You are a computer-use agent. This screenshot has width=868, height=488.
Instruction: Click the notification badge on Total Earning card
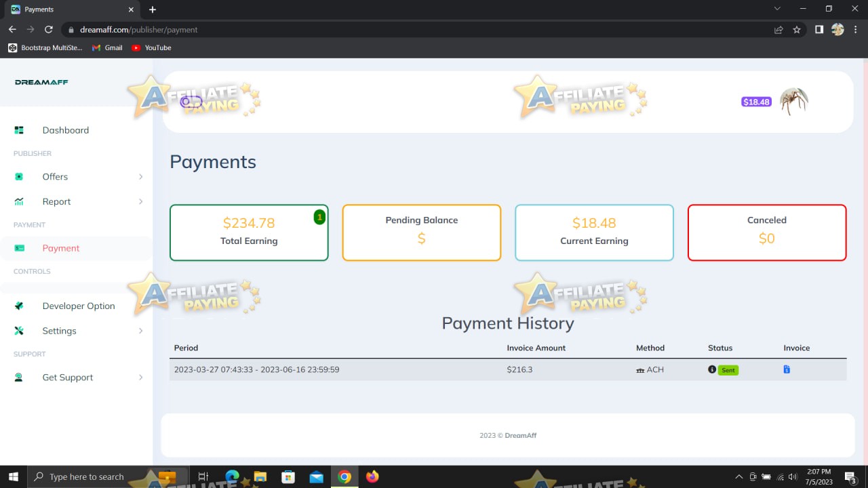(319, 217)
